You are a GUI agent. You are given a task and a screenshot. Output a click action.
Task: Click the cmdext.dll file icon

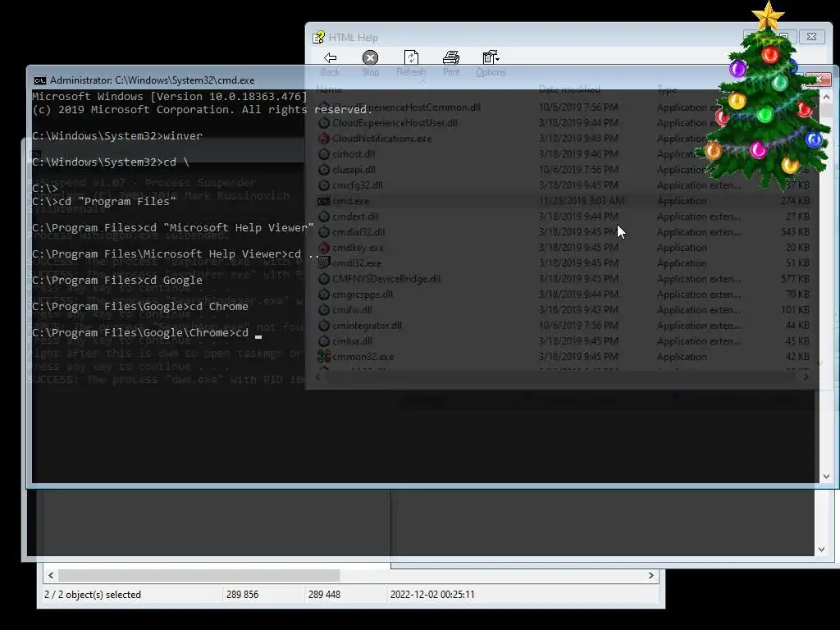(x=323, y=217)
